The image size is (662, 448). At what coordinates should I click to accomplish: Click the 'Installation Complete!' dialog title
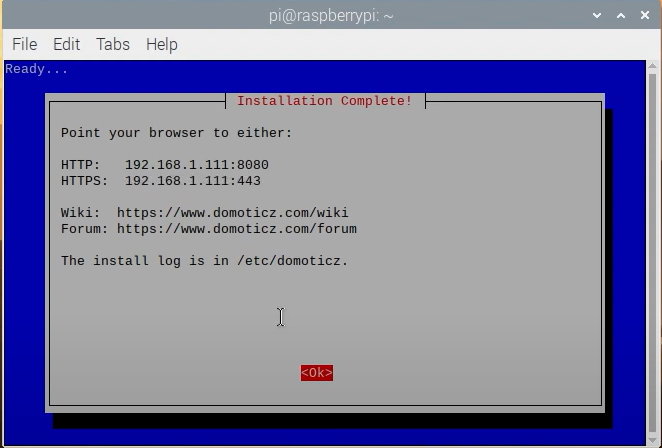click(324, 101)
